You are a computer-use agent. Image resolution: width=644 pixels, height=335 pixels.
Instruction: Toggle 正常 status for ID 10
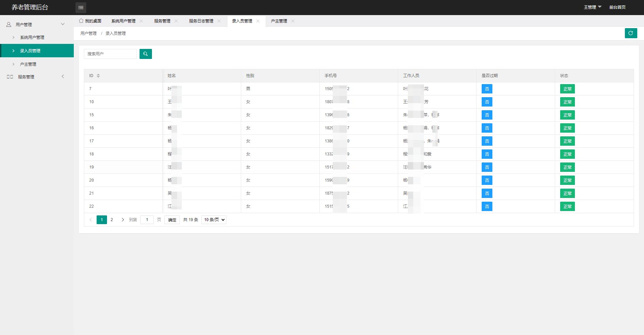tap(567, 102)
